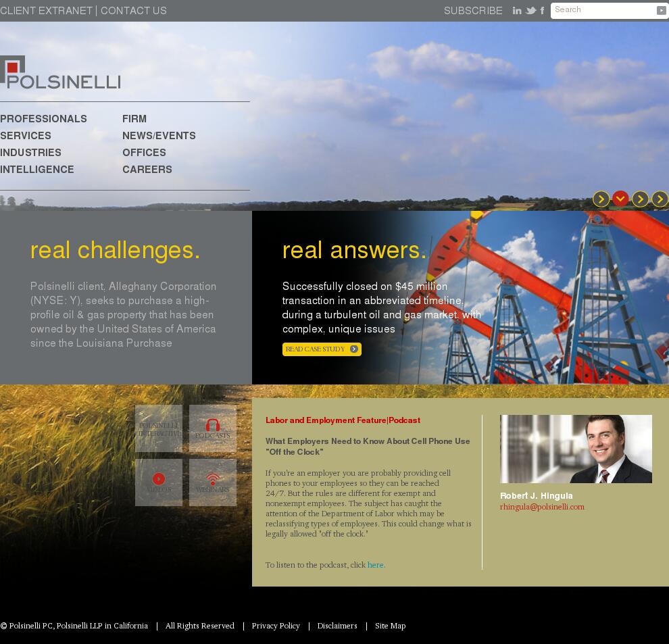This screenshot has height=644, width=669.
Task: Click the Polsinelli logo
Action: (x=60, y=72)
